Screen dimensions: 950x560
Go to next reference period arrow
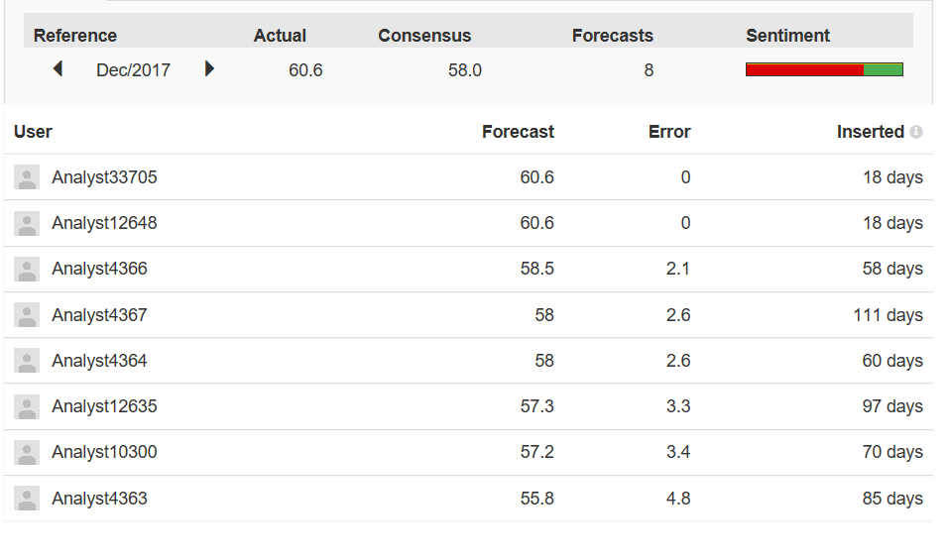click(x=209, y=69)
